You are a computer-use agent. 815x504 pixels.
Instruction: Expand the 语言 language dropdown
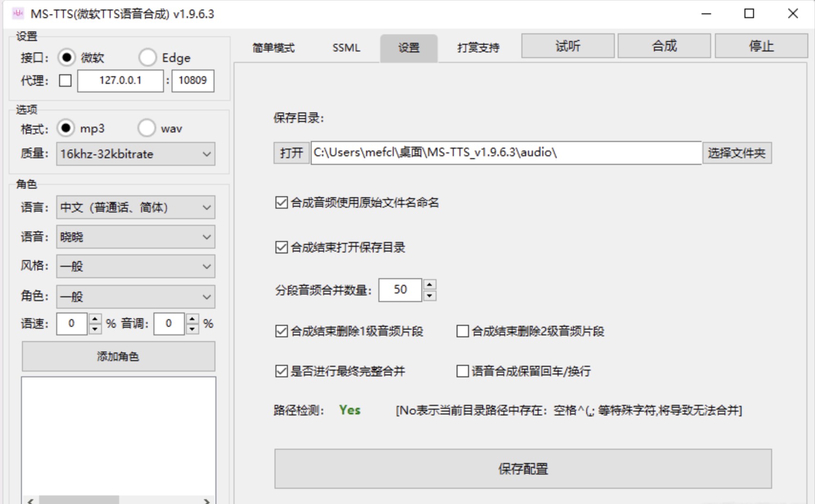tap(135, 207)
